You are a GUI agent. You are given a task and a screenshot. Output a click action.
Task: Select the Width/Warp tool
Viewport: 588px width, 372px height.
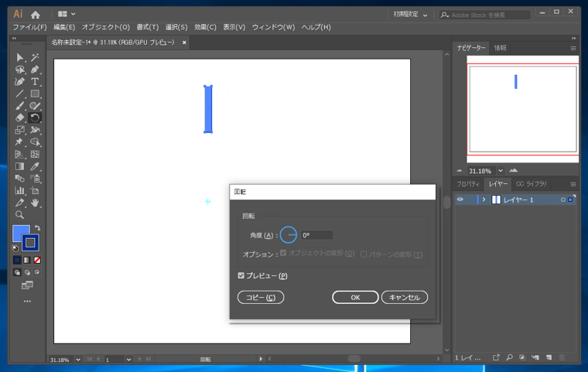(36, 130)
